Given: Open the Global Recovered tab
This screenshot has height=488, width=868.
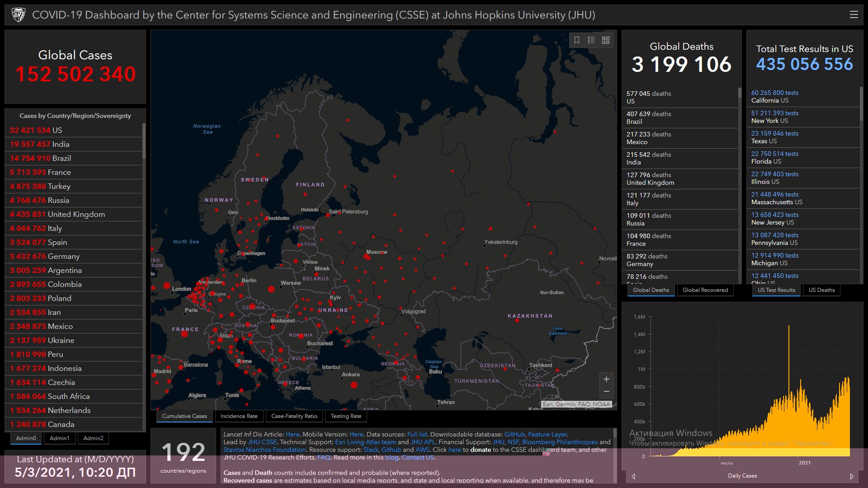Looking at the screenshot, I should click(705, 290).
